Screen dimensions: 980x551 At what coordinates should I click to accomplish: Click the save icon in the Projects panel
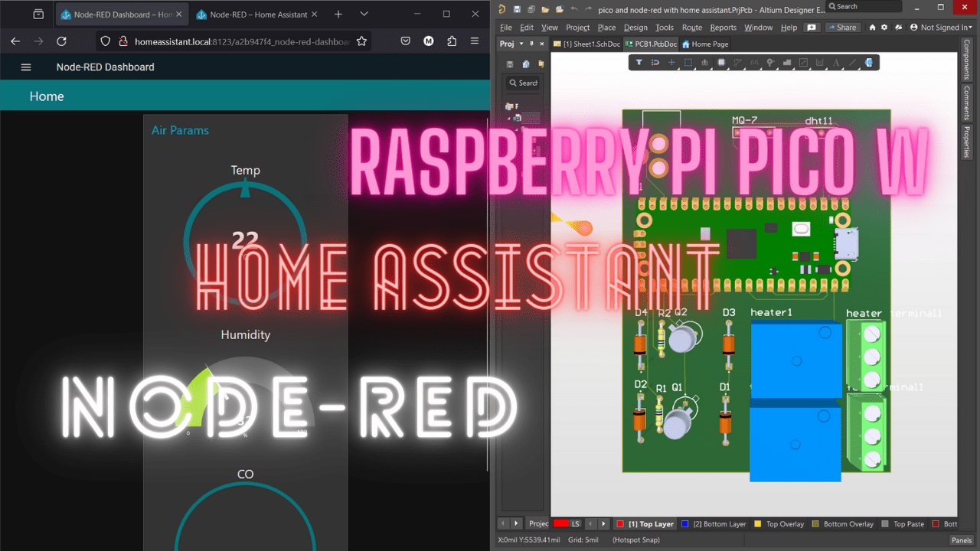click(x=509, y=65)
